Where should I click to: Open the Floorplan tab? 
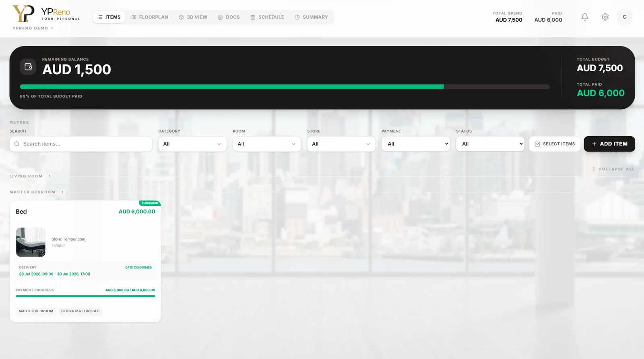coord(150,17)
